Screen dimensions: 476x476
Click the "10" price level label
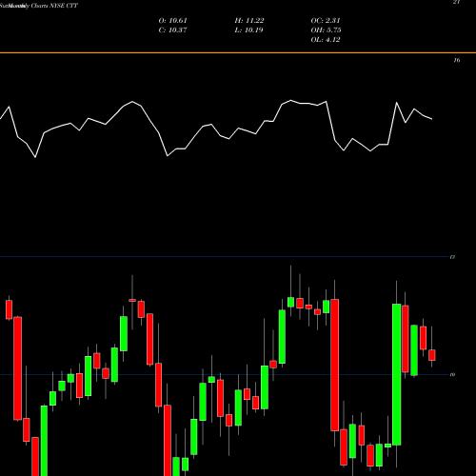click(x=452, y=374)
